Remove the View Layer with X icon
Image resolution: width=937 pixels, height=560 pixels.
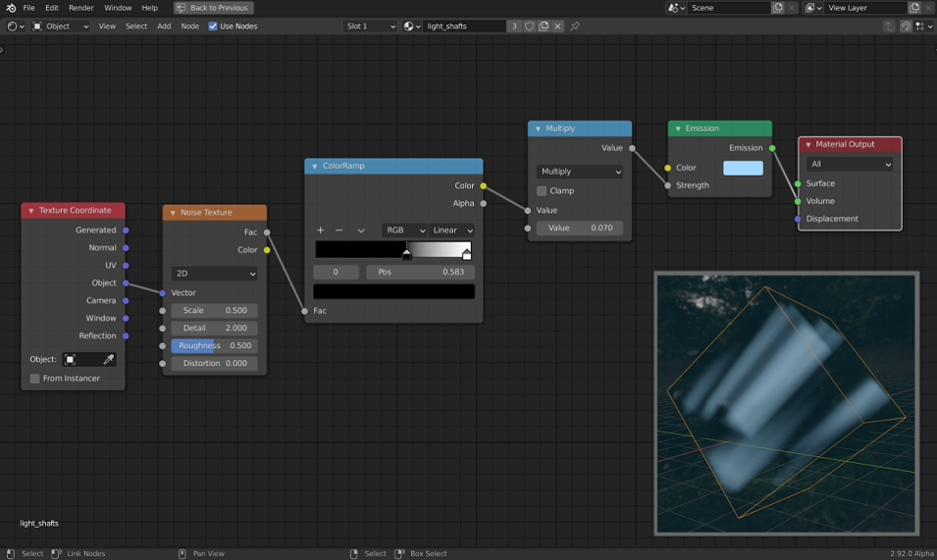[928, 8]
